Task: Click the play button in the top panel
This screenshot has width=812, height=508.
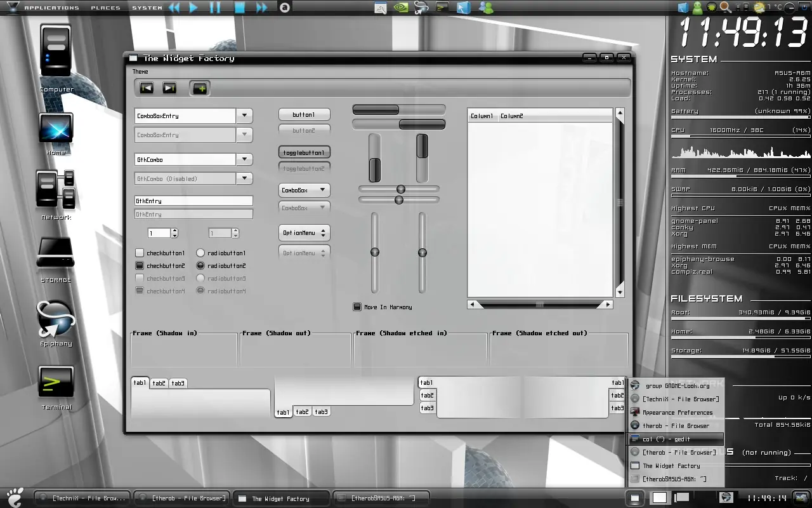Action: (x=194, y=8)
